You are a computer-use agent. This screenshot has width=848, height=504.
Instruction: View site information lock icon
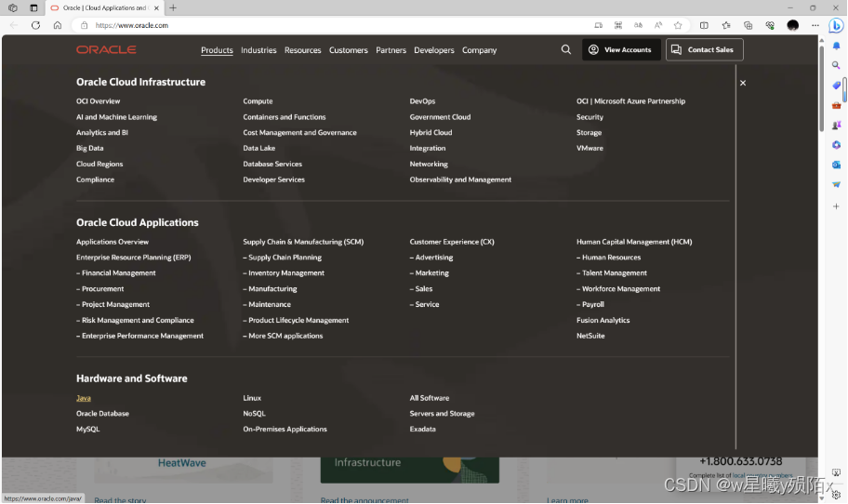[x=84, y=25]
